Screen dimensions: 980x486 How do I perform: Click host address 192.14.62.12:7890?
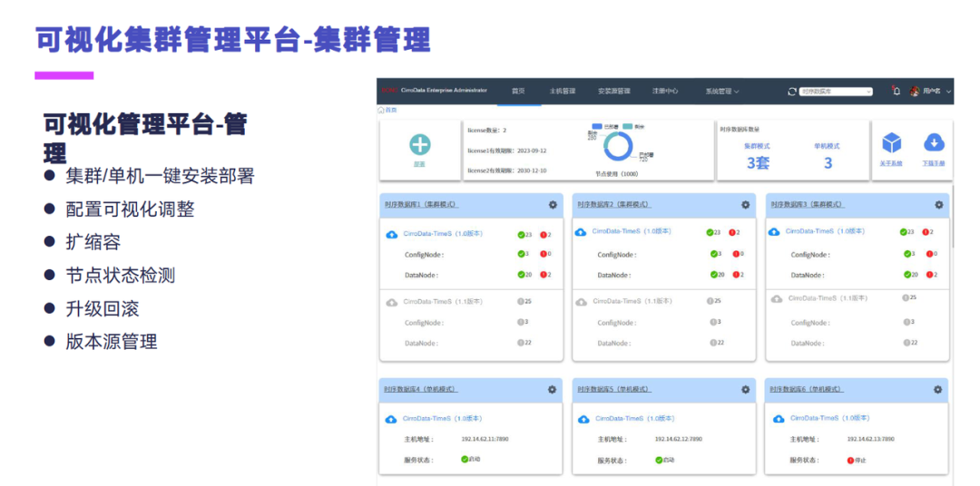click(x=678, y=439)
